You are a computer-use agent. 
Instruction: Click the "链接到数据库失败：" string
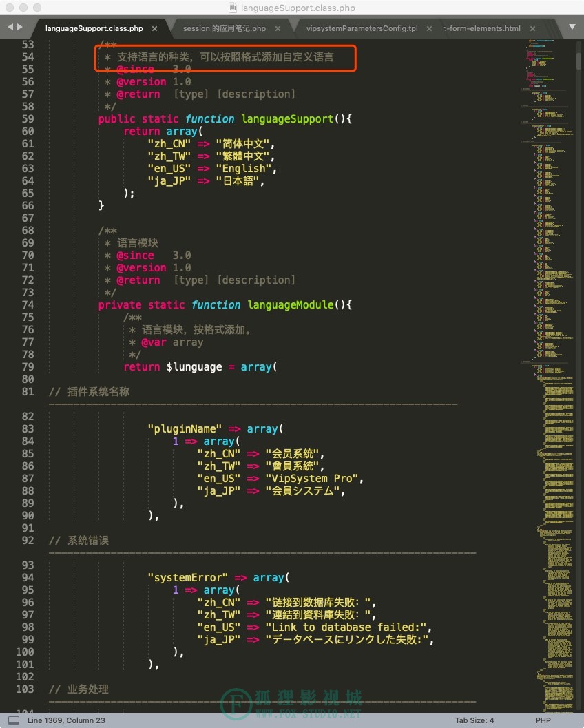pos(318,603)
